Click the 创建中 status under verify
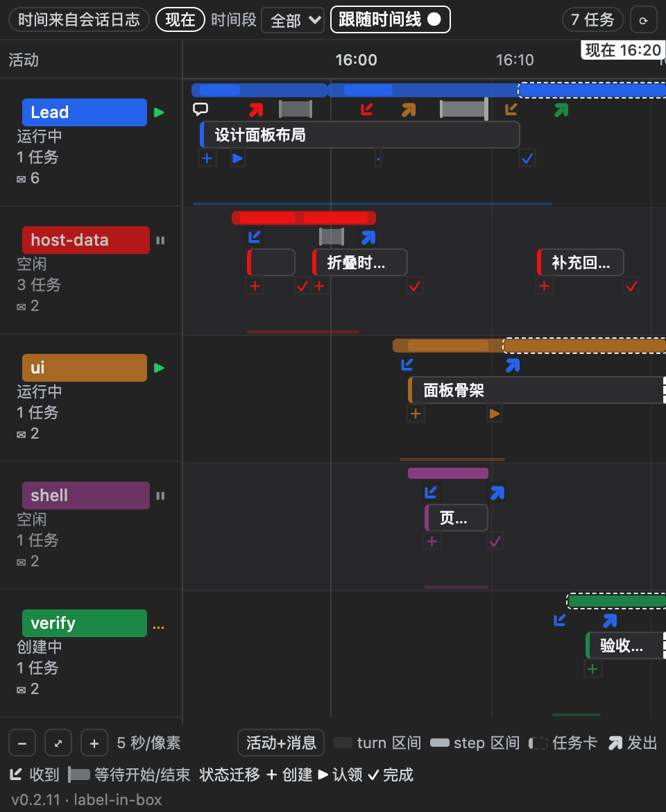This screenshot has width=666, height=812. click(40, 647)
